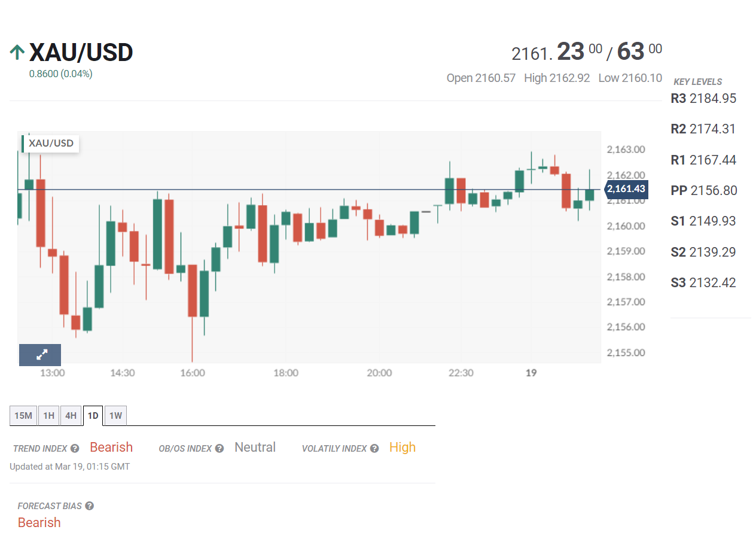
Task: Click the 19 date marker on time axis
Action: [x=531, y=373]
